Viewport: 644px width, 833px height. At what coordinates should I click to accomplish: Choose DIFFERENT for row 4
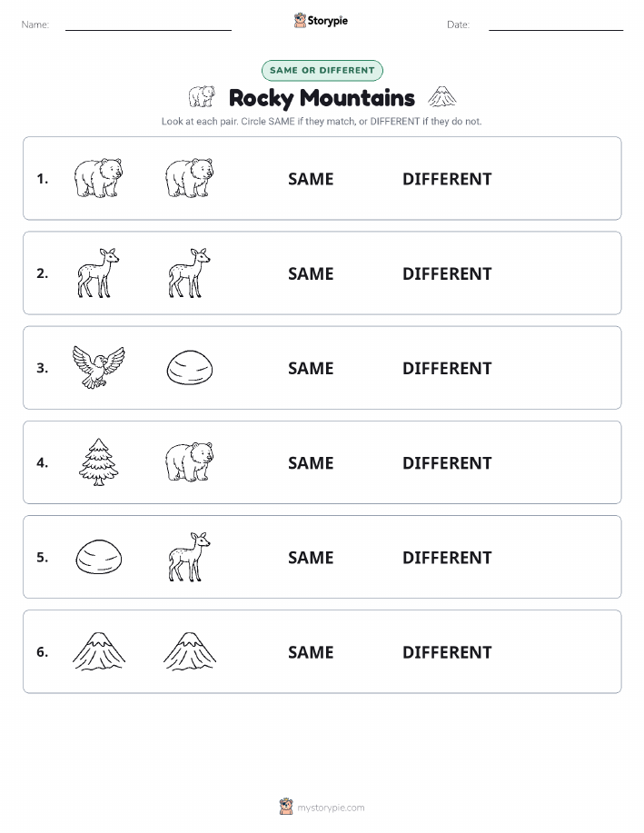point(447,462)
